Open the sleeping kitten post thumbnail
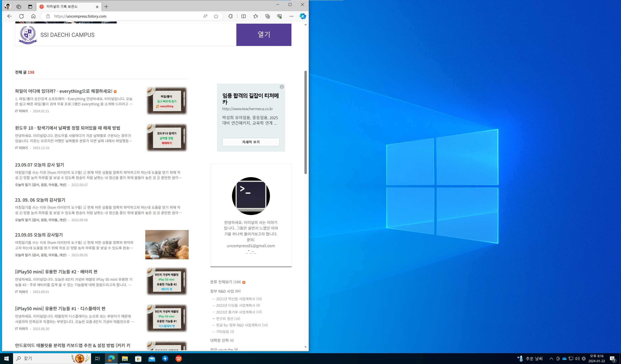 [167, 245]
